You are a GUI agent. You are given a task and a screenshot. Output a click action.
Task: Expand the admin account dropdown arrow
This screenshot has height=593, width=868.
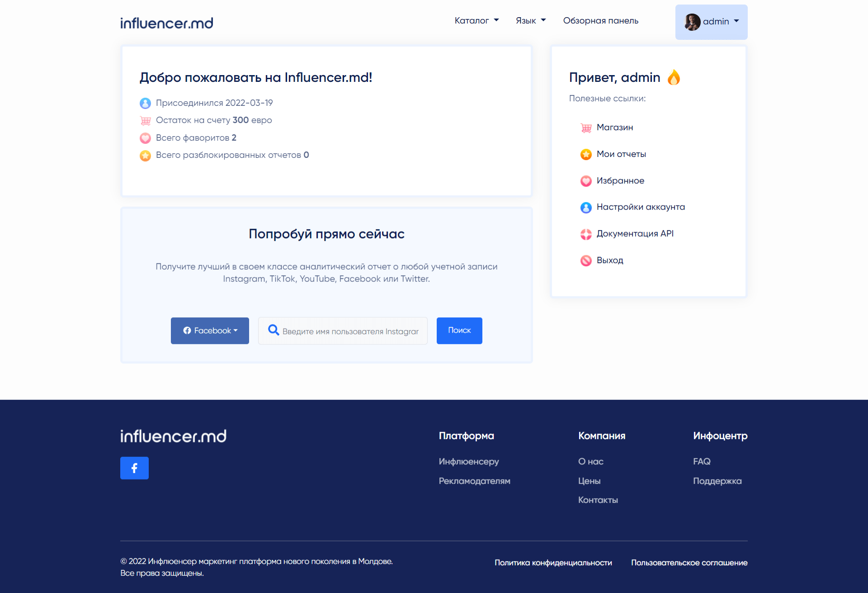(x=736, y=21)
